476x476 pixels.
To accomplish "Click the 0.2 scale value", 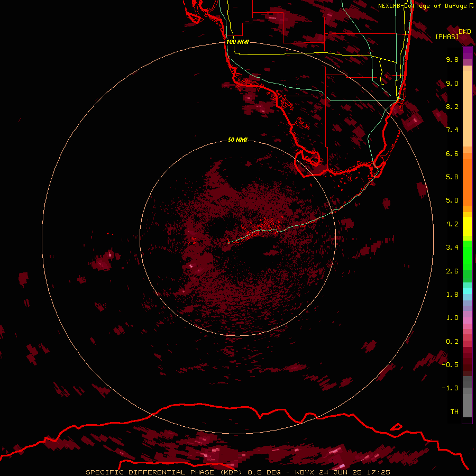I will pyautogui.click(x=452, y=342).
